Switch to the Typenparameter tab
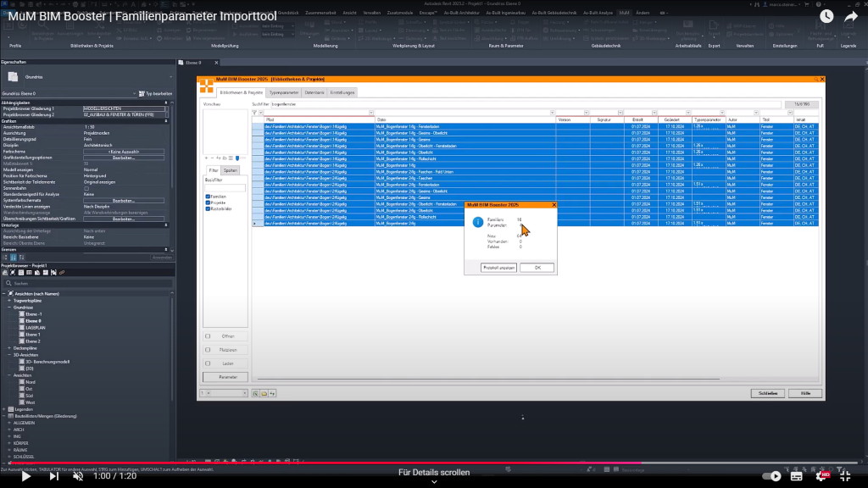The width and height of the screenshot is (868, 488). click(x=284, y=91)
